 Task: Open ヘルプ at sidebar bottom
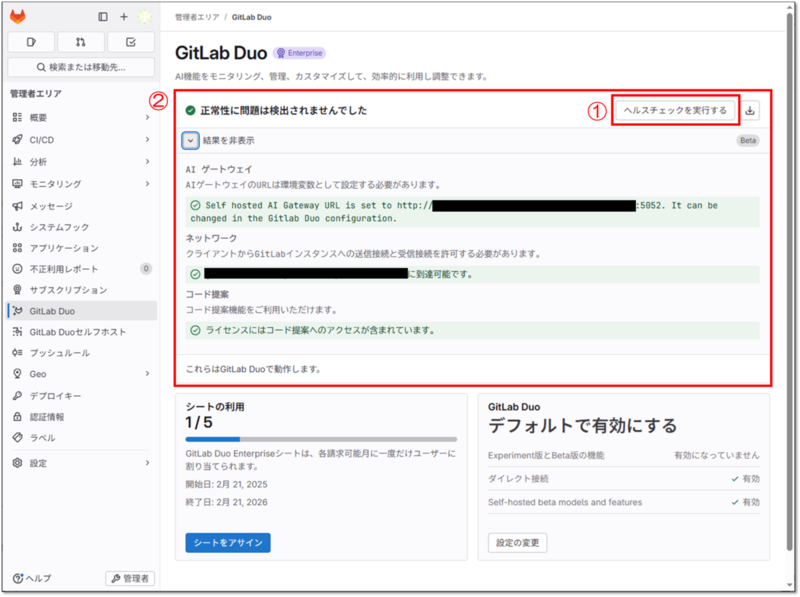(32, 578)
